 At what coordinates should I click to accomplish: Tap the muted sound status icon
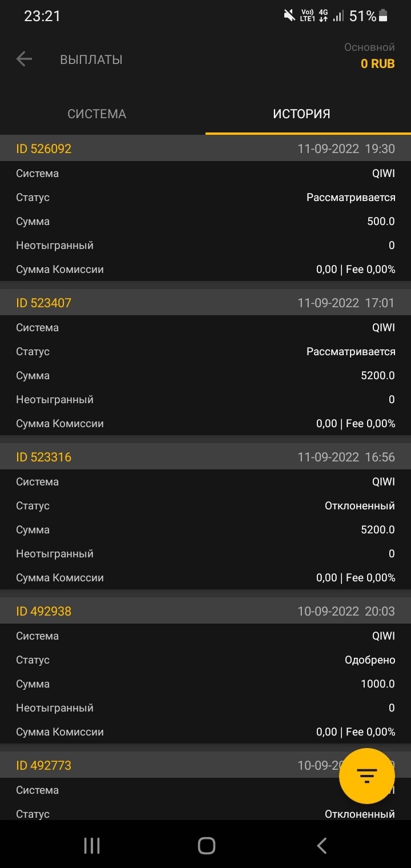tap(289, 16)
